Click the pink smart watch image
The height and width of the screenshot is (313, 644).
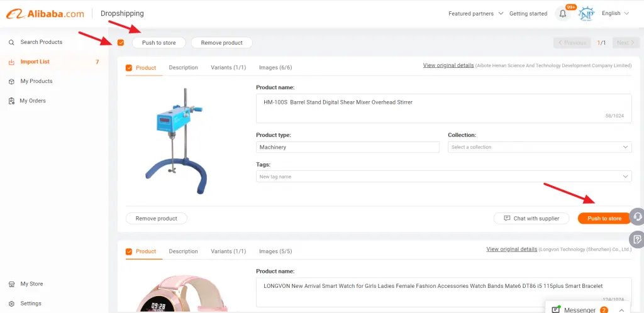[180, 294]
